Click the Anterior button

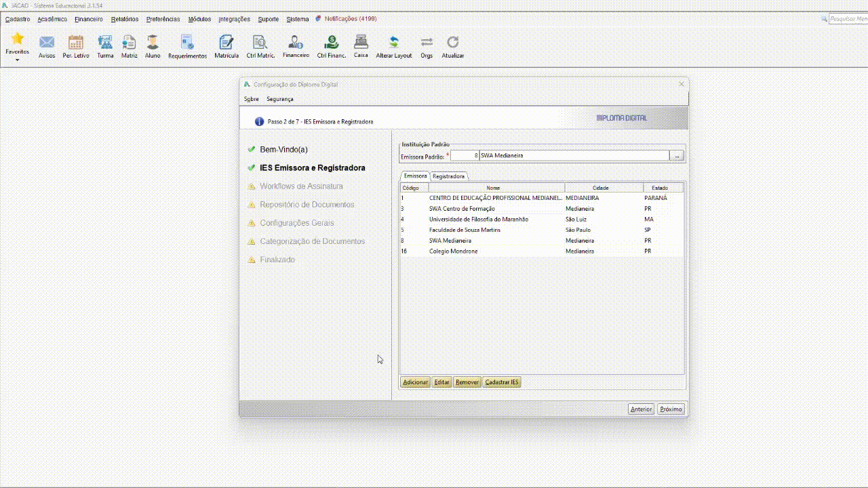pos(641,409)
